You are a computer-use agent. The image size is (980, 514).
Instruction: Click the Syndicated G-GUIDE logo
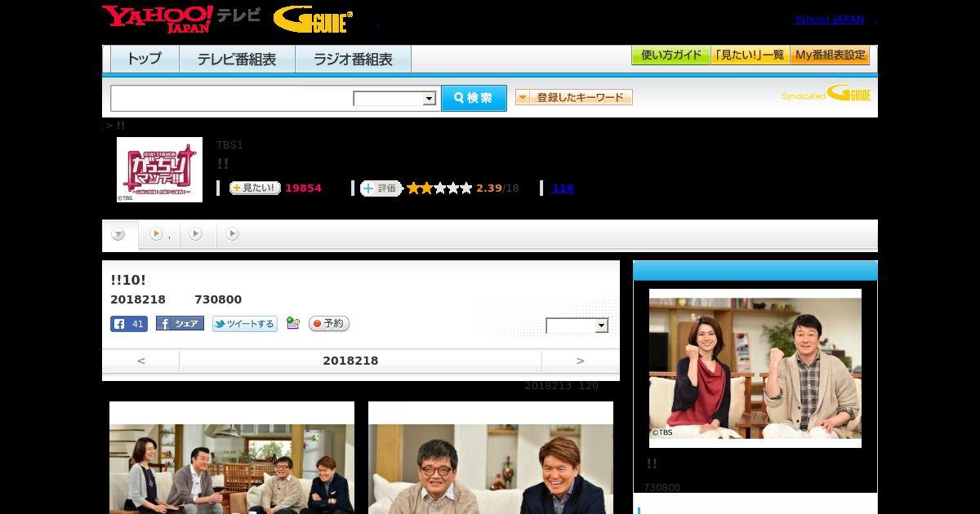tap(826, 94)
